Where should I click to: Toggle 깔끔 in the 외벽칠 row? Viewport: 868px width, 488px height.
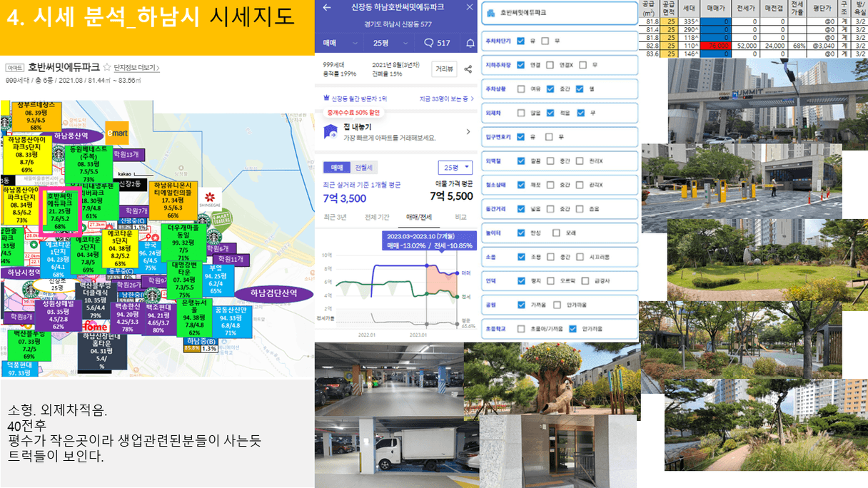click(x=521, y=161)
